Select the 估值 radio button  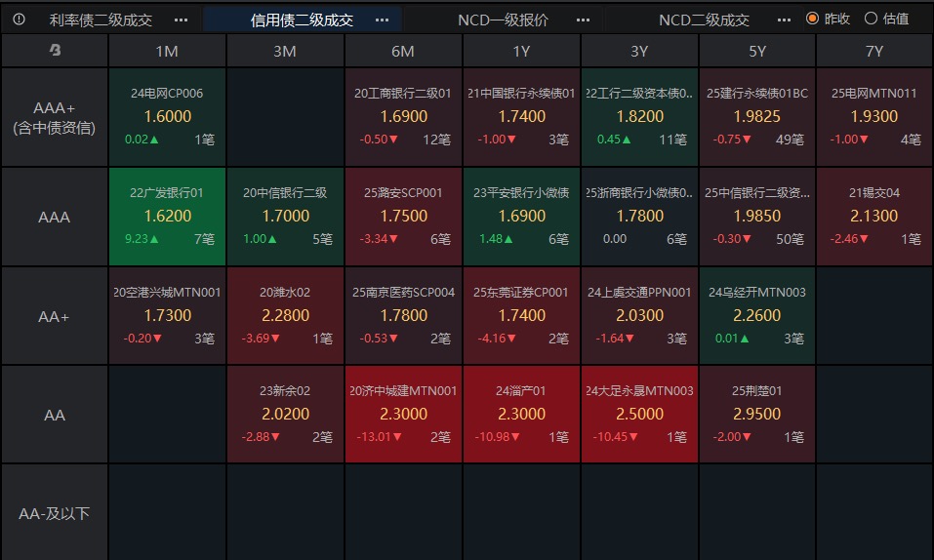pyautogui.click(x=871, y=19)
